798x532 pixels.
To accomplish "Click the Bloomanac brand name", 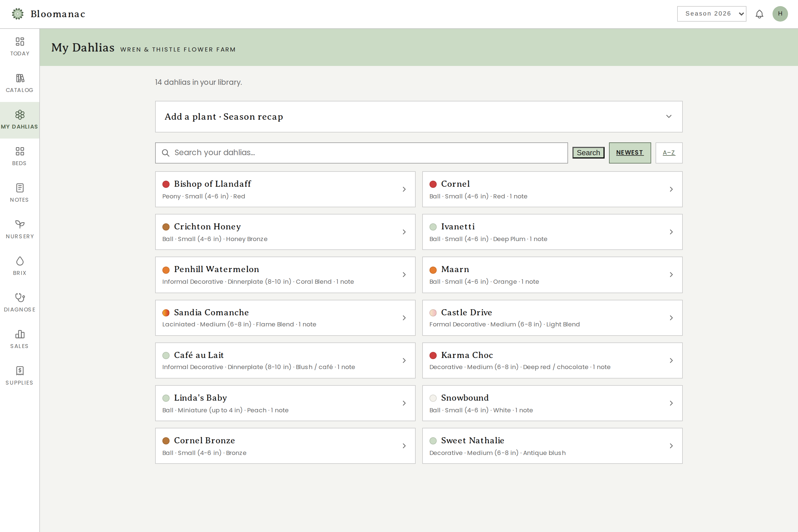I will 58,14.
